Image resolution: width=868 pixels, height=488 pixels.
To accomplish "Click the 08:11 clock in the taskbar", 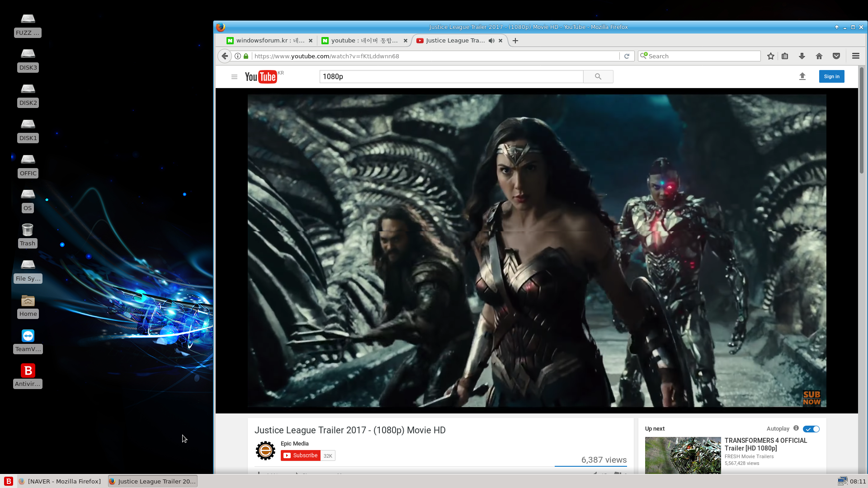I will pyautogui.click(x=858, y=481).
